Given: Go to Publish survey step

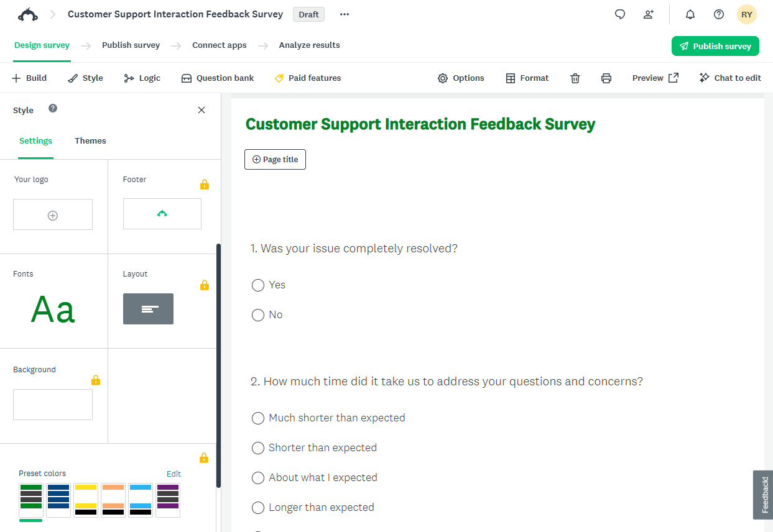Looking at the screenshot, I should pyautogui.click(x=131, y=45).
